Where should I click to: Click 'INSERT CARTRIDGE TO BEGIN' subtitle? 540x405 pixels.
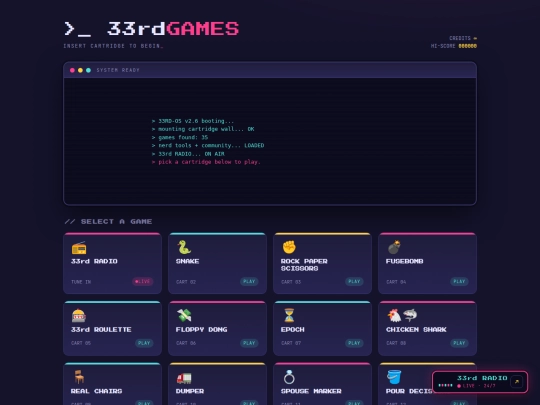coord(113,46)
